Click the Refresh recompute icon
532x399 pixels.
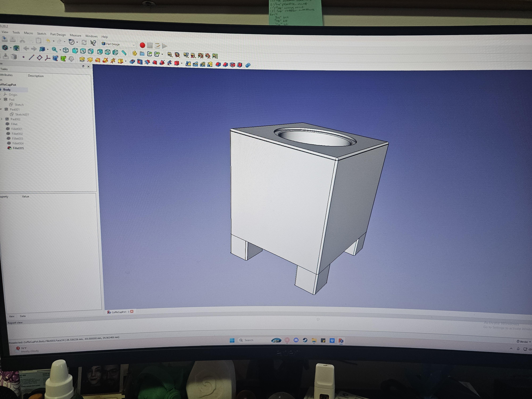point(84,42)
